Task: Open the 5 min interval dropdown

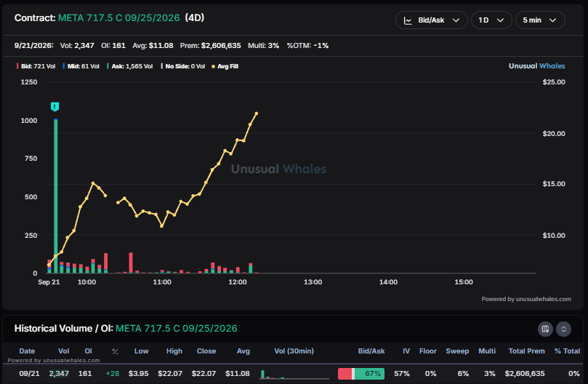Action: 540,20
